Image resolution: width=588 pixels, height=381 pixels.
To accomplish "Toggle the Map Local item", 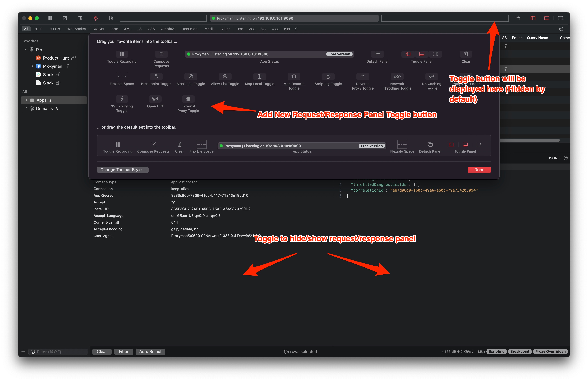I will (259, 76).
